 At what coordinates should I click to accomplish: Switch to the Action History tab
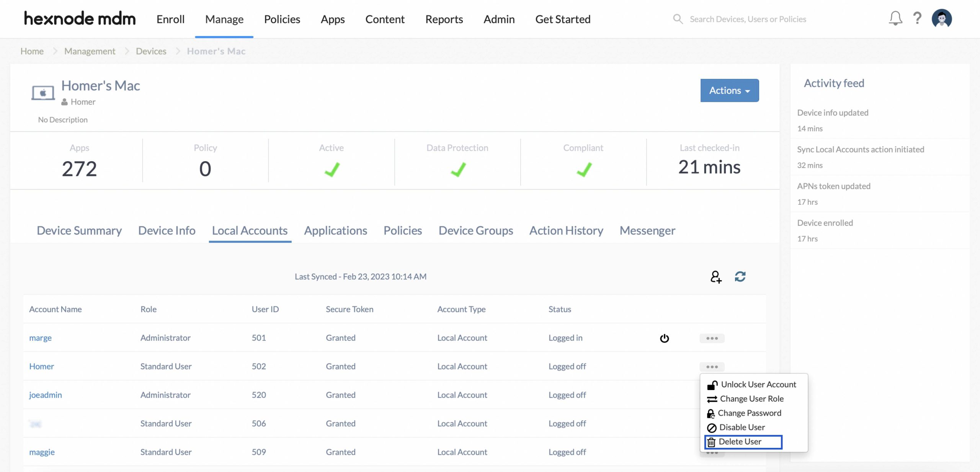566,230
